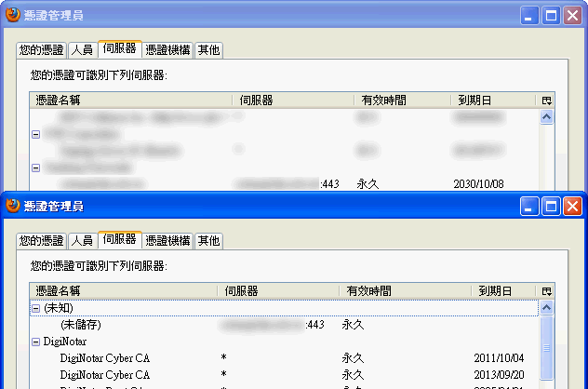Collapse second blurred group in back window
The width and height of the screenshot is (588, 389).
[35, 168]
